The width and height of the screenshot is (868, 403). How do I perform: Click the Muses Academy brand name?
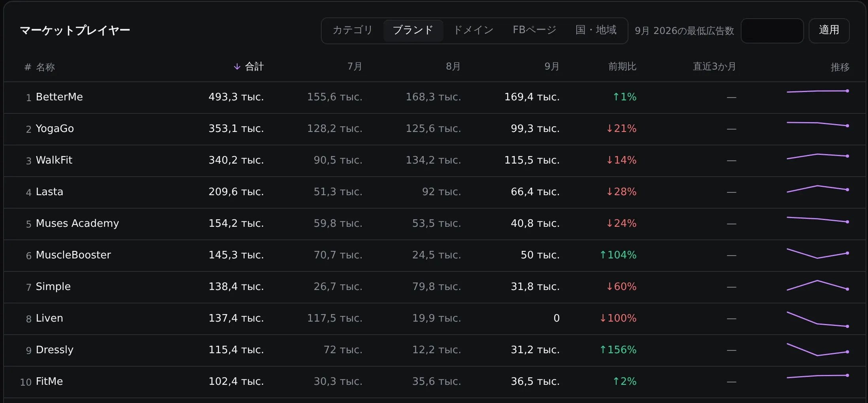(x=77, y=224)
